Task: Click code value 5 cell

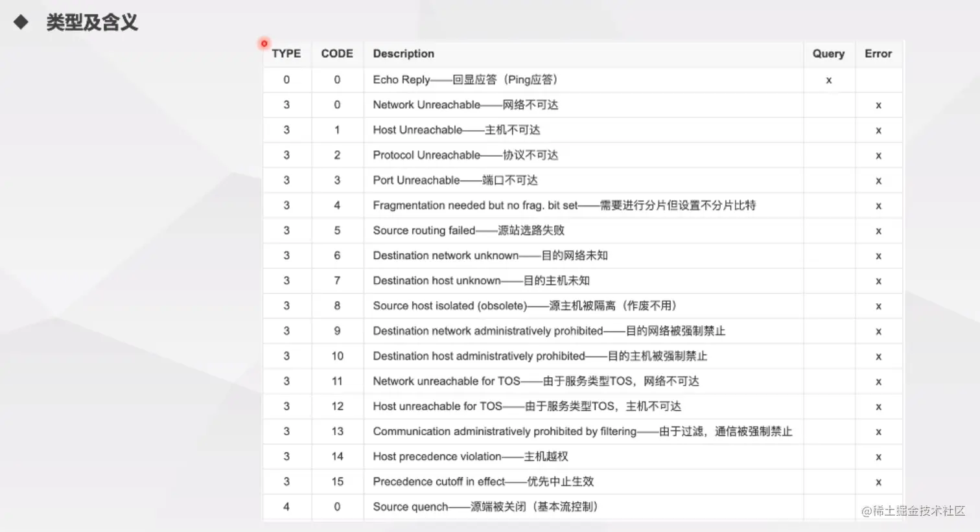Action: pyautogui.click(x=337, y=231)
